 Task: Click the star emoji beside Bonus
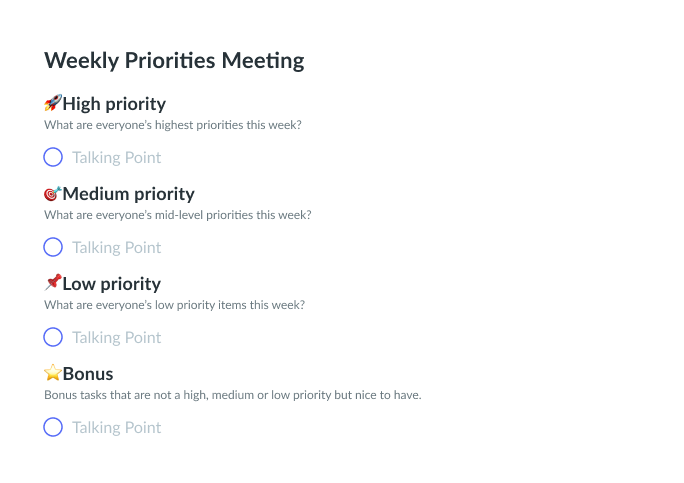[53, 373]
